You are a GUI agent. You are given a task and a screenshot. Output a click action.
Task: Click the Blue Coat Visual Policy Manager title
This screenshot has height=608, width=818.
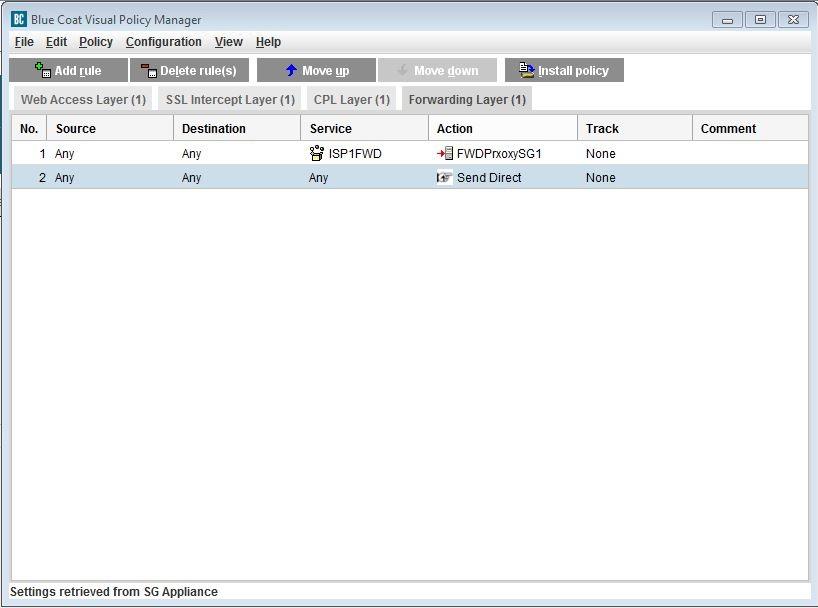pyautogui.click(x=116, y=20)
